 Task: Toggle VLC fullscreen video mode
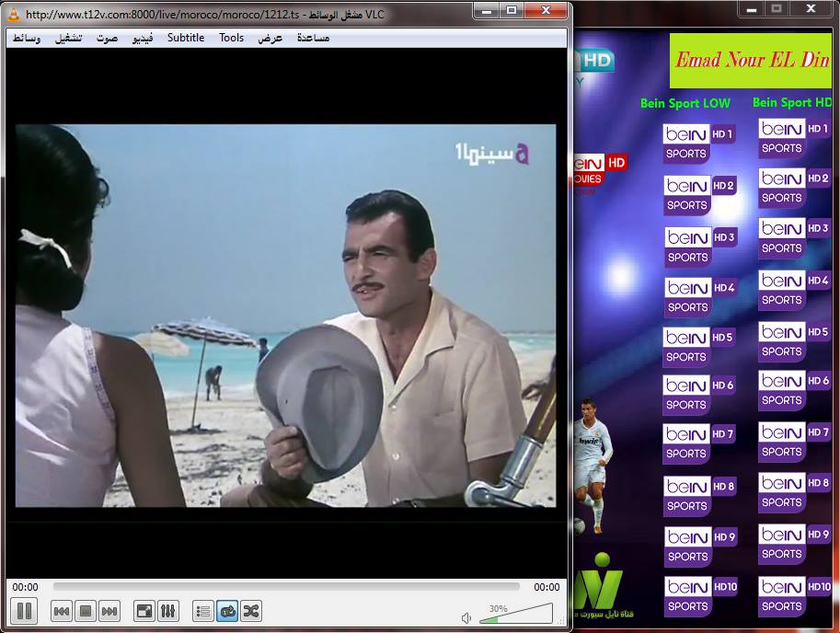[x=144, y=611]
